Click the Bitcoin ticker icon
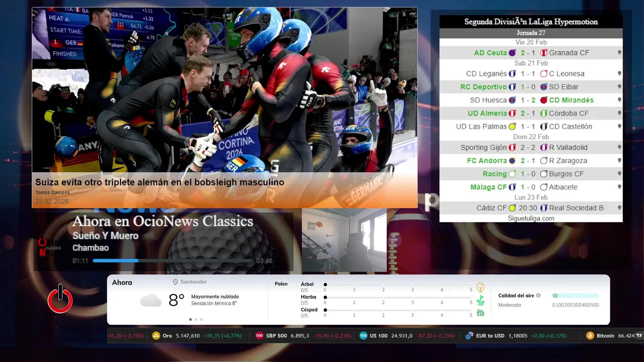Screen dimensions: 644x362 pos(590,336)
